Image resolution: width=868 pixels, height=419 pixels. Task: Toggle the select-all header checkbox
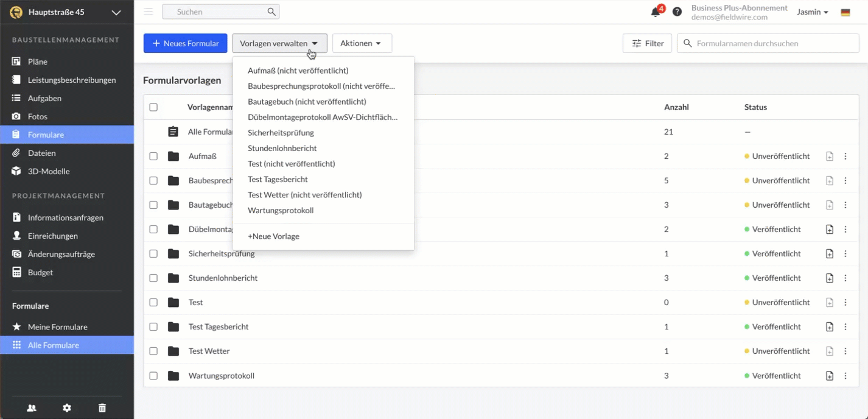pyautogui.click(x=153, y=107)
